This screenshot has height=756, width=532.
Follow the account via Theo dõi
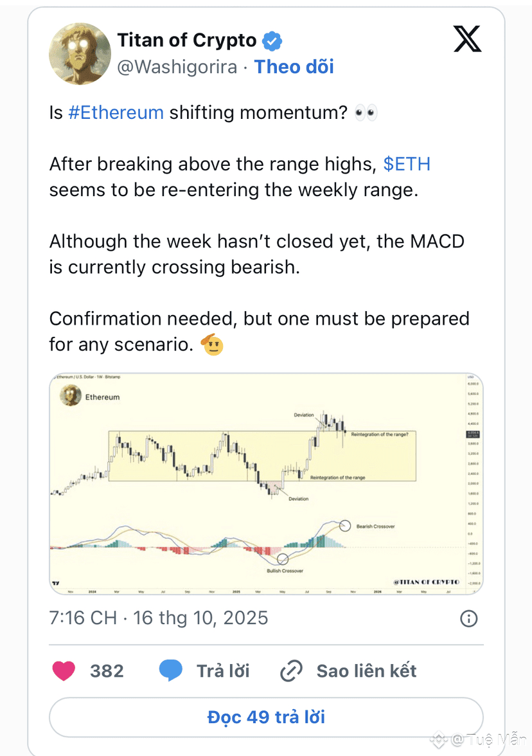(x=294, y=67)
